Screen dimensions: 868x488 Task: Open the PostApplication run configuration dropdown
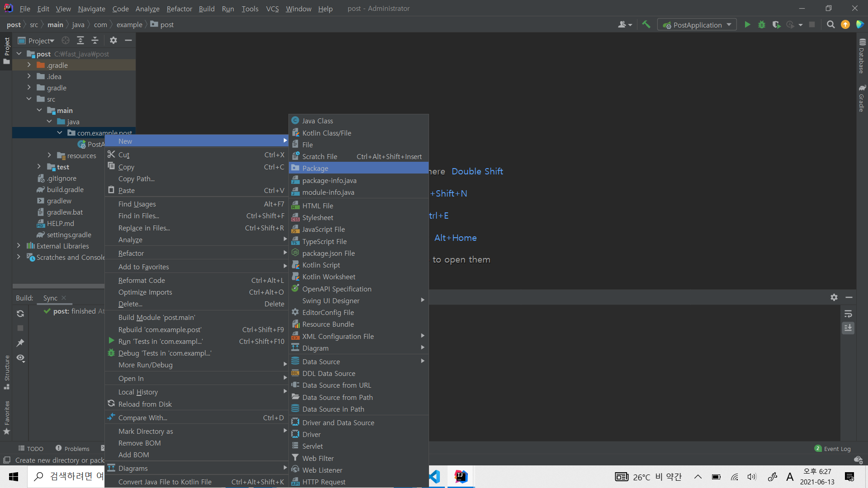pos(697,25)
